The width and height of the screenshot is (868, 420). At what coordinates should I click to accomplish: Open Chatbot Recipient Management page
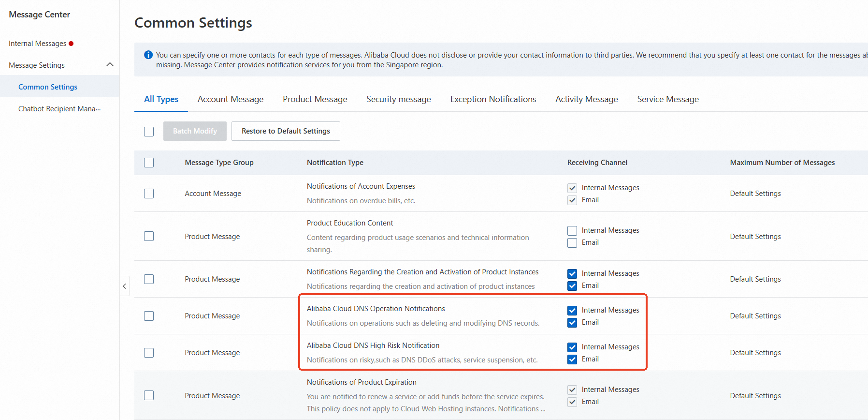coord(59,109)
